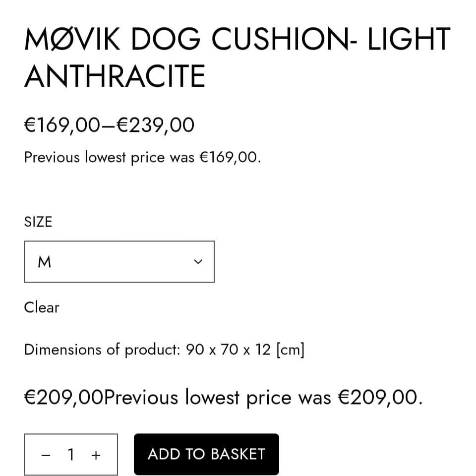
Task: Decrease quantity with the minus stepper
Action: tap(46, 454)
